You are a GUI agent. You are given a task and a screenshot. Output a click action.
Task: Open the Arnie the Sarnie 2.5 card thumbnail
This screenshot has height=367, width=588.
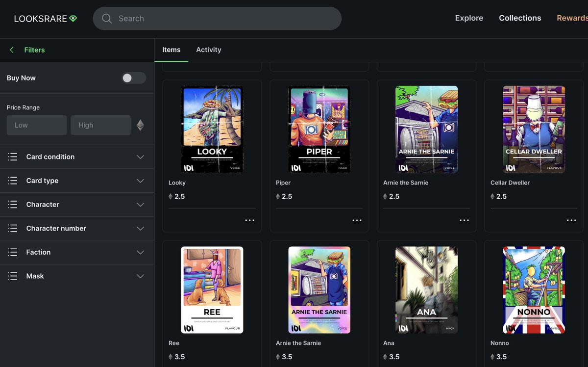click(427, 130)
